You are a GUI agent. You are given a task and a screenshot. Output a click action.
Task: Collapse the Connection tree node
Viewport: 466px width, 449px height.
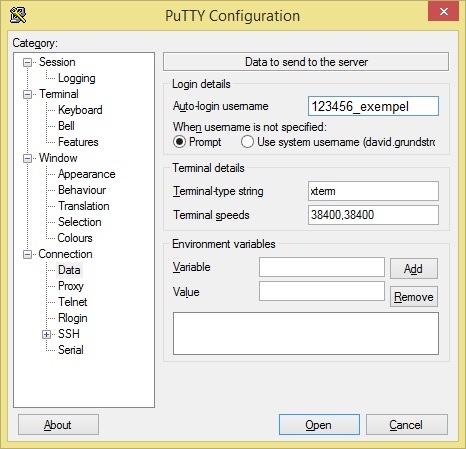pyautogui.click(x=27, y=254)
